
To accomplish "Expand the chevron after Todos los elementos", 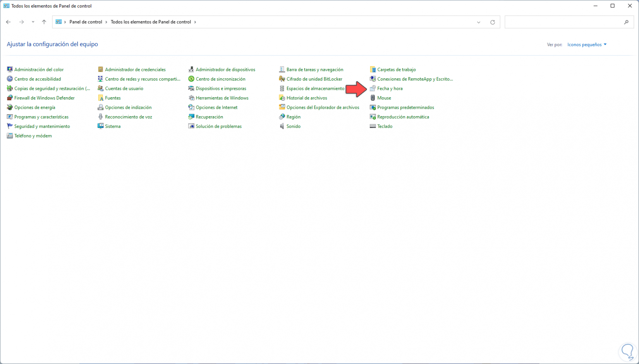I will click(195, 22).
